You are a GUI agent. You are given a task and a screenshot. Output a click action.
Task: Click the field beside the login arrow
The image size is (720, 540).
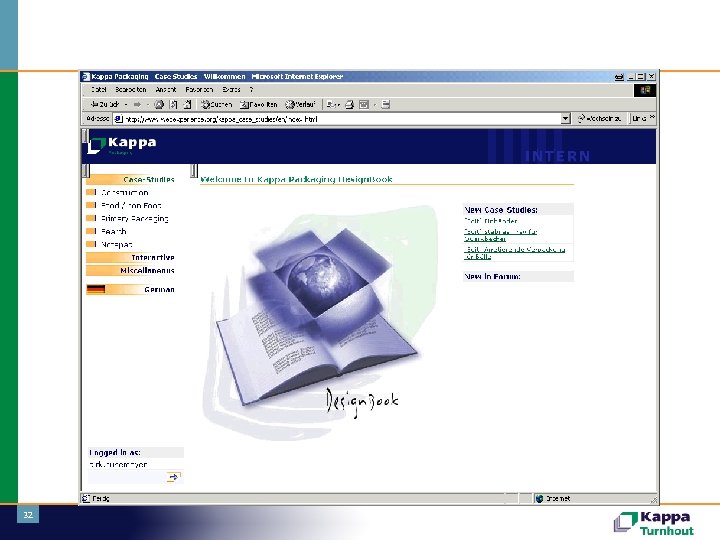click(127, 478)
